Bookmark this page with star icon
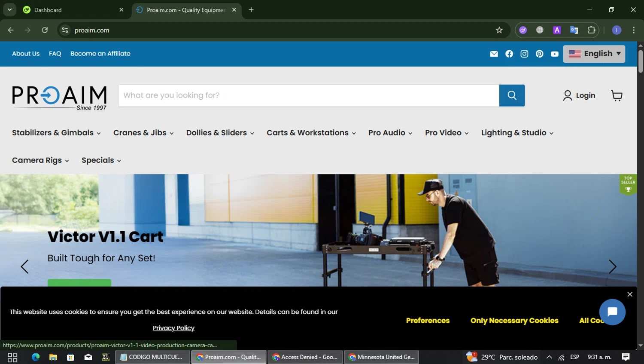 click(x=499, y=30)
